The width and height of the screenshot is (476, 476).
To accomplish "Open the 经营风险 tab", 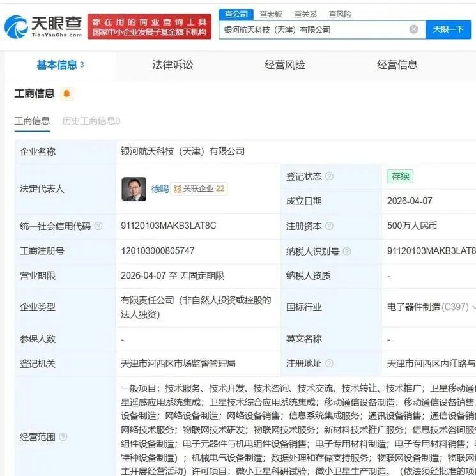I will [285, 65].
